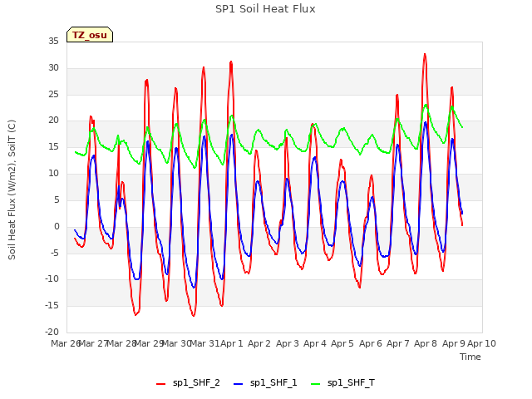Screen dimensions: 532x399
Task: Click the -5 y-axis tick label
Action: [54, 253]
